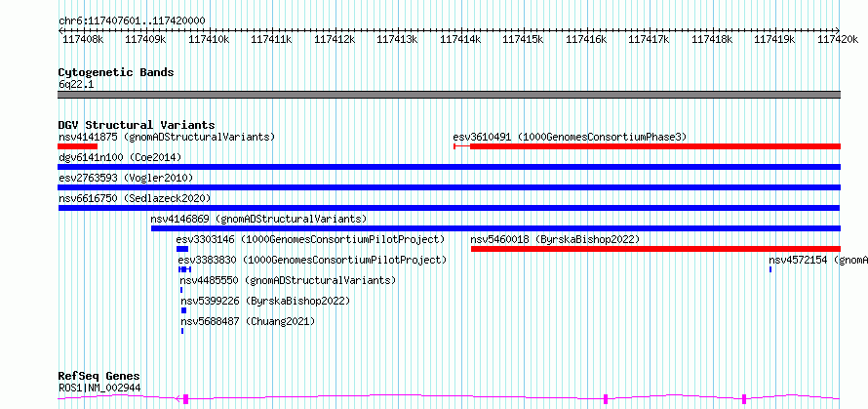
Task: Click the 117417k ruler tick label
Action: 649,39
